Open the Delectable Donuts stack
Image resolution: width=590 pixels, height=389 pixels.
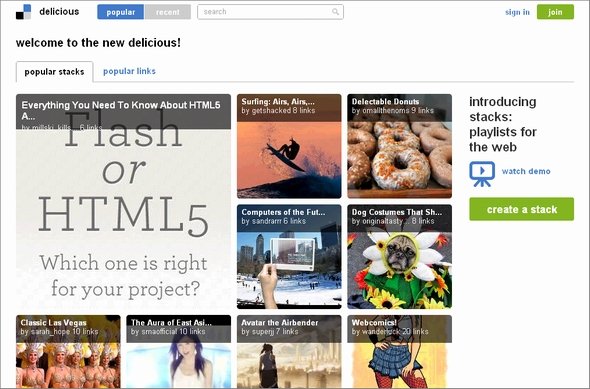tap(399, 146)
